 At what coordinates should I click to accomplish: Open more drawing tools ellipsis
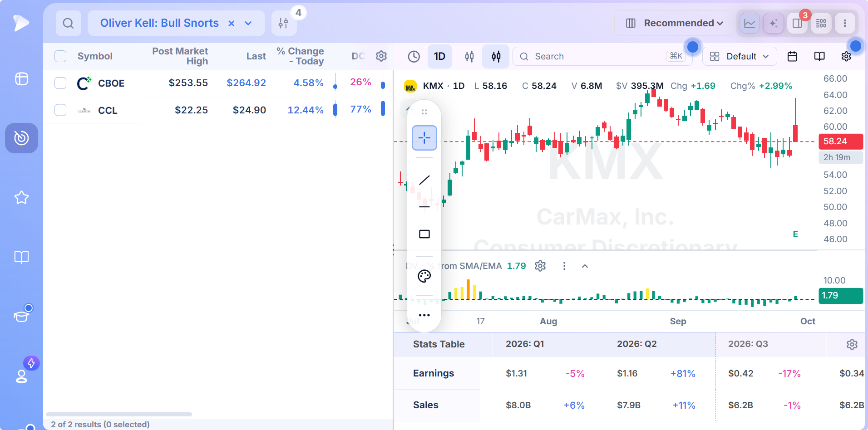(424, 315)
